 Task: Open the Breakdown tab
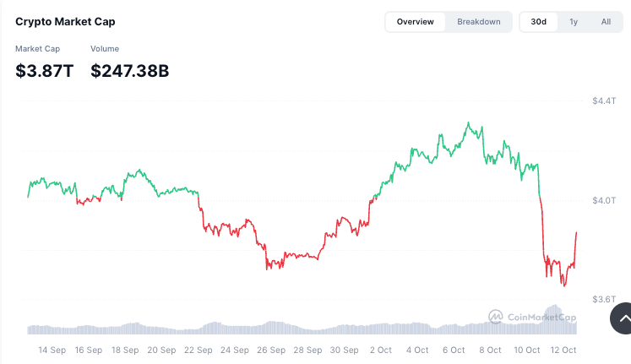[479, 22]
